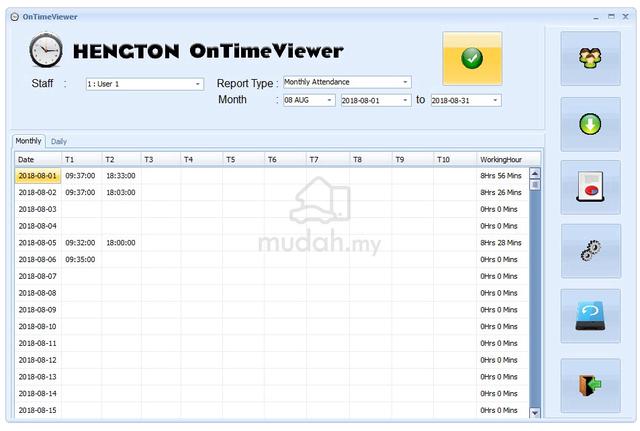Click the 8Hrs 56 Mins cell
The image size is (640, 431).
501,176
